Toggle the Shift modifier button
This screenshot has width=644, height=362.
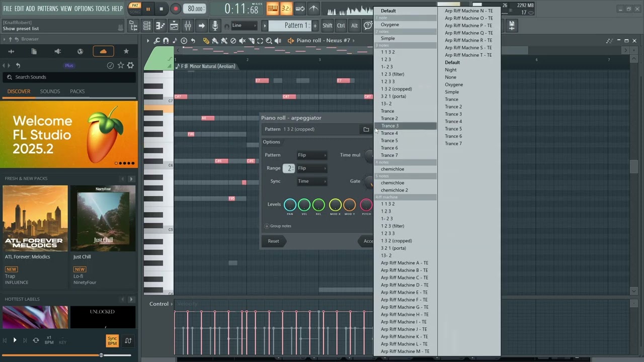point(328,26)
